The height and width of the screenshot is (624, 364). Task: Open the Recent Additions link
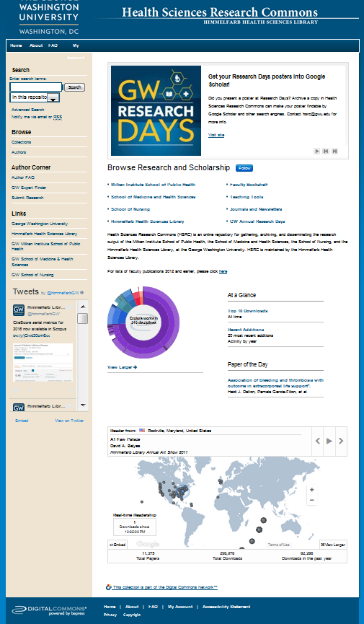[x=246, y=330]
